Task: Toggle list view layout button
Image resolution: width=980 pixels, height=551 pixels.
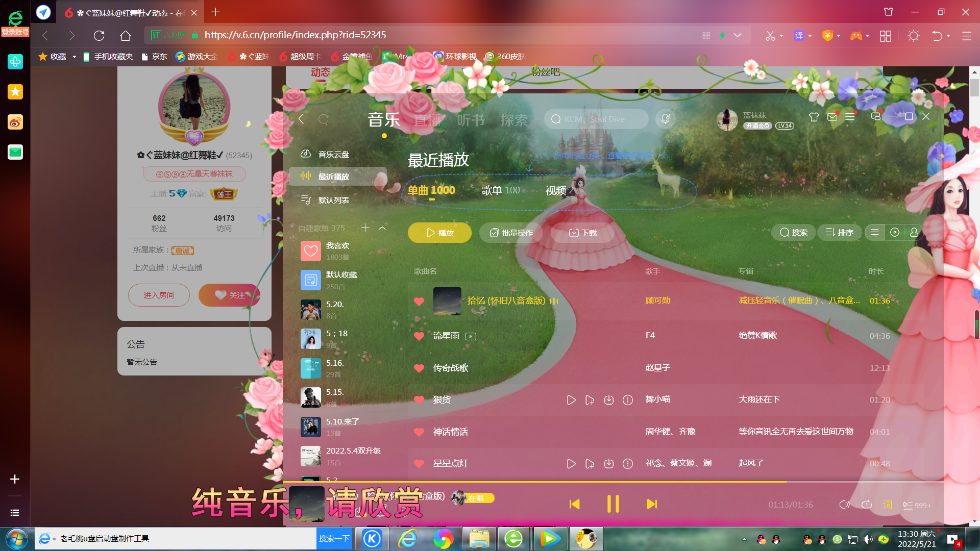Action: pyautogui.click(x=875, y=233)
